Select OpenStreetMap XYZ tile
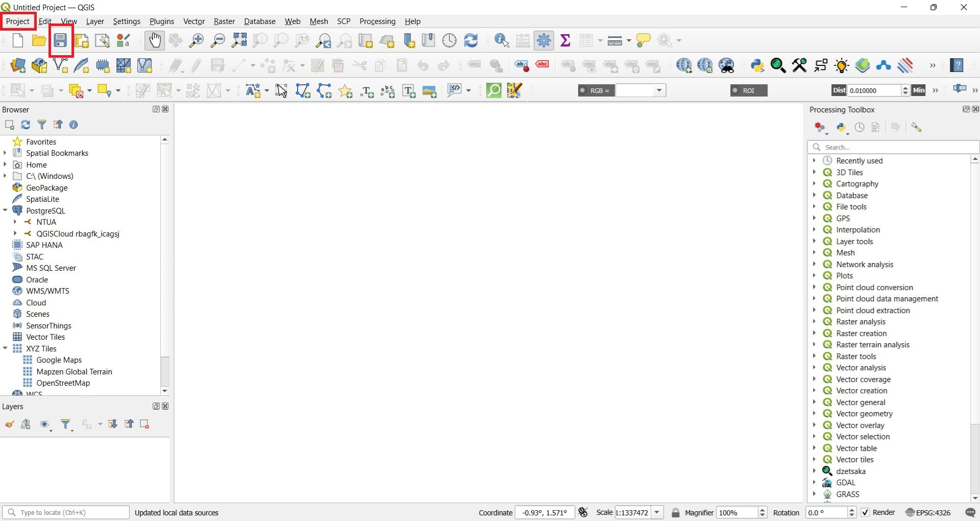 63,383
